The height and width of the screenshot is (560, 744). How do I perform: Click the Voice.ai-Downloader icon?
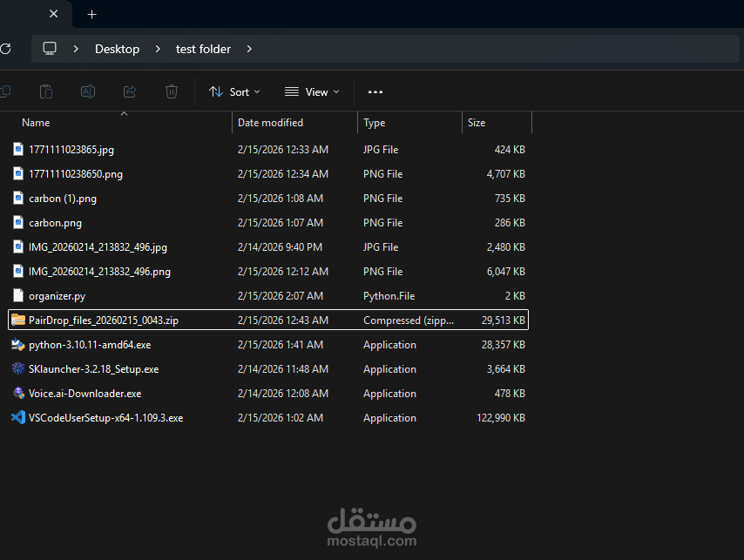pos(18,394)
